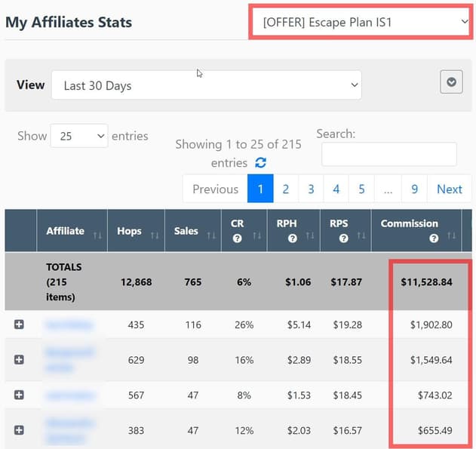Toggle the chevron collapse button by View
This screenshot has width=476, height=449.
tap(450, 82)
